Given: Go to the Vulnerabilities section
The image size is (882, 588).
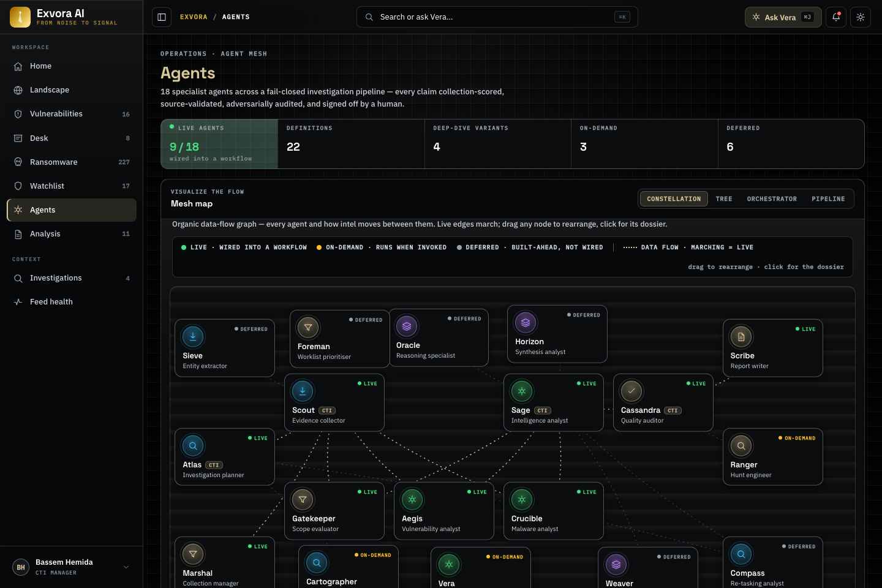Looking at the screenshot, I should pos(72,114).
